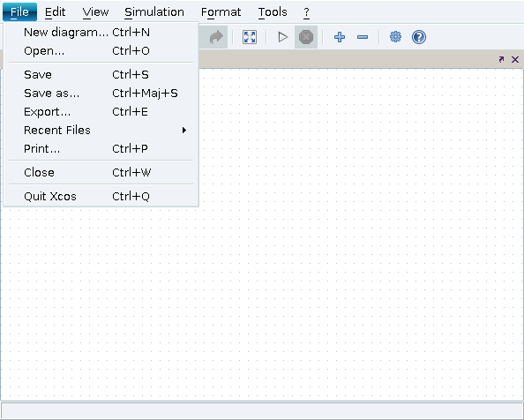
Task: Open the Format menu
Action: [x=221, y=12]
